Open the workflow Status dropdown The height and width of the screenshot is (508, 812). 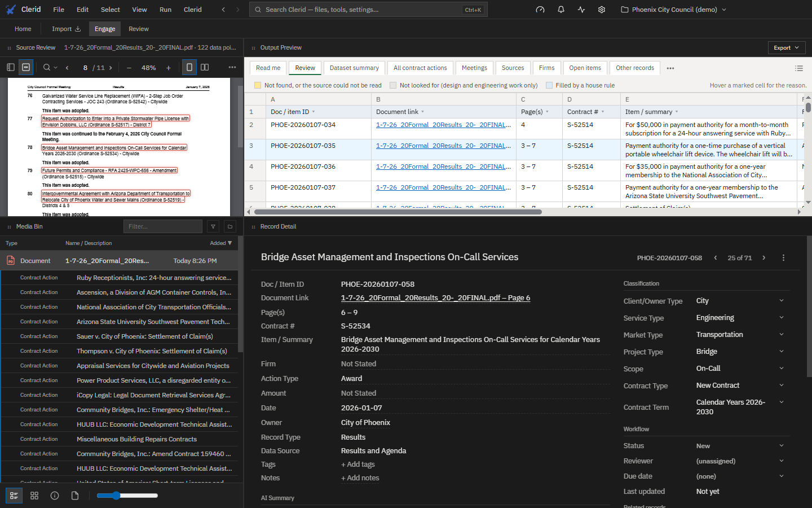pos(739,446)
